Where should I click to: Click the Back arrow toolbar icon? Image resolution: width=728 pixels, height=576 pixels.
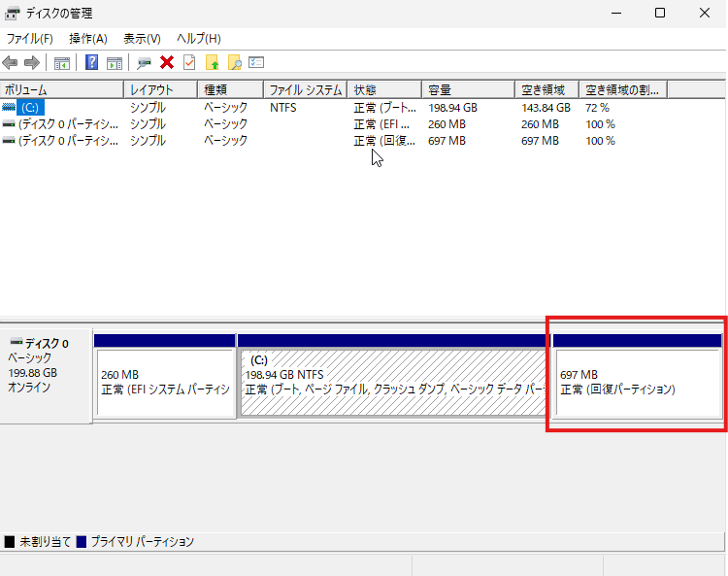pyautogui.click(x=11, y=62)
